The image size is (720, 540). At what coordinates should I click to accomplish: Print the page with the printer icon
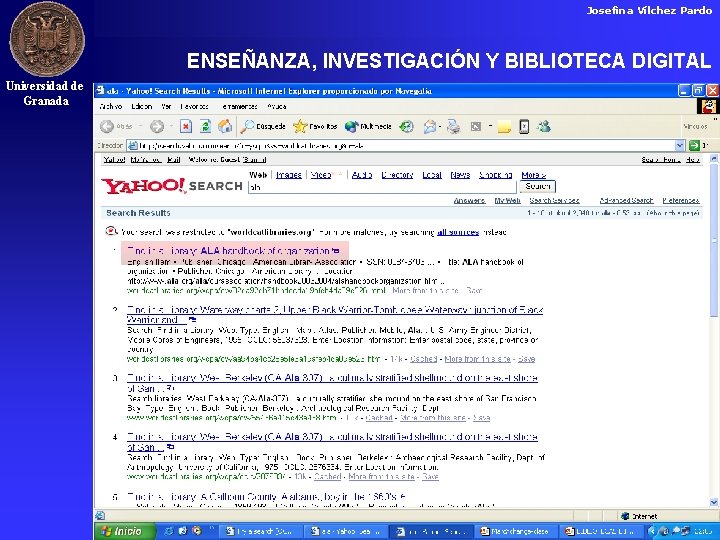point(454,126)
